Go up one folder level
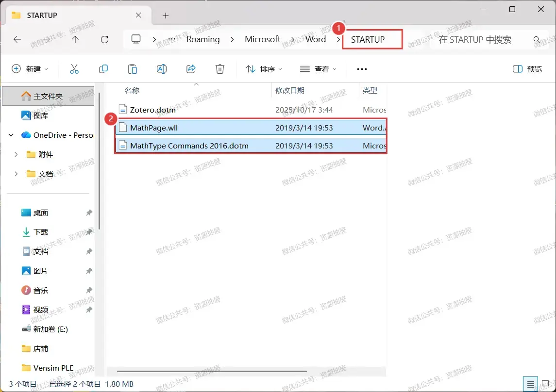556x392 pixels. point(75,39)
